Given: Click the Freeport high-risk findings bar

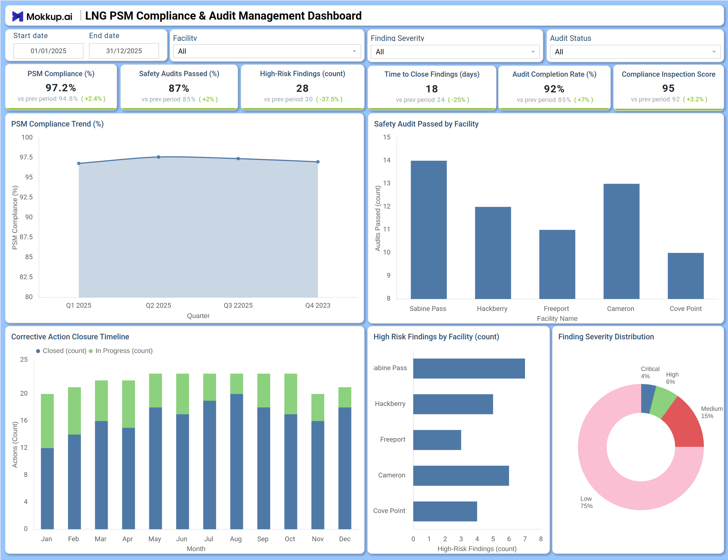Looking at the screenshot, I should tap(437, 440).
